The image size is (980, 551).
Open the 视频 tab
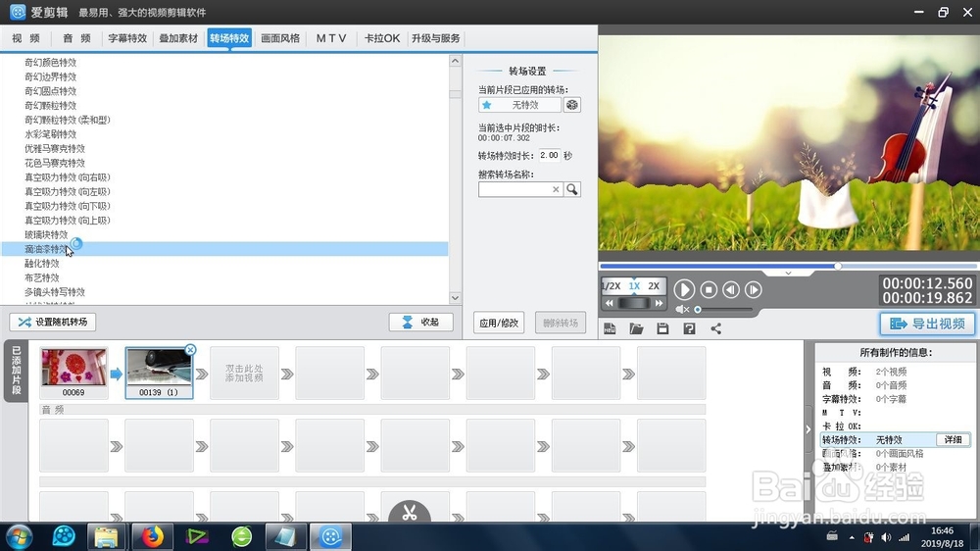[26, 38]
